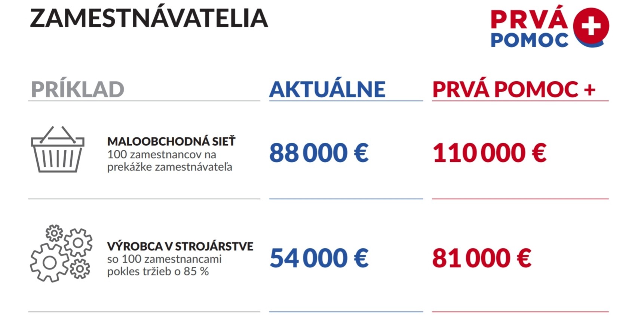Click the 'so 100 zamestnancami' description line
Viewport: 644px width, 315px height.
pyautogui.click(x=164, y=259)
